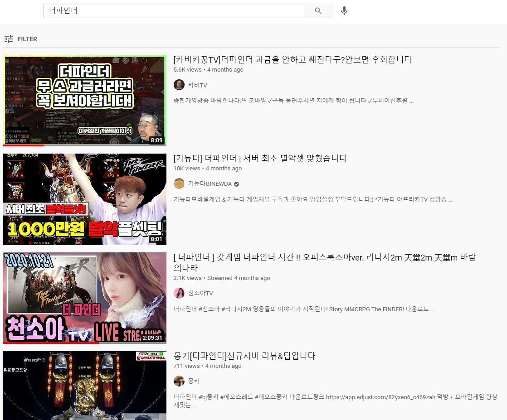This screenshot has width=507, height=420.
Task: Click '10K views • 4 months ago' text
Action: point(208,169)
